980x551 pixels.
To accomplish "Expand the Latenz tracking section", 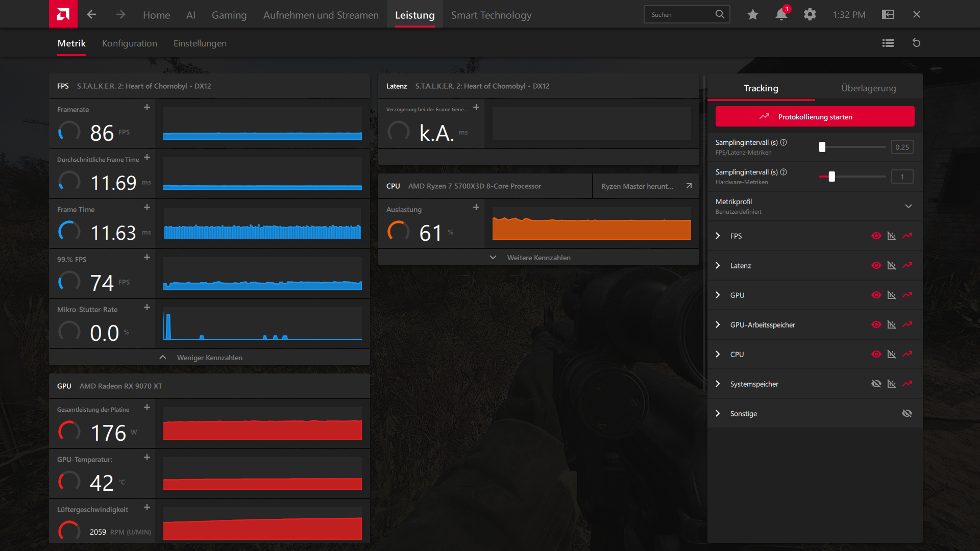I will click(718, 265).
